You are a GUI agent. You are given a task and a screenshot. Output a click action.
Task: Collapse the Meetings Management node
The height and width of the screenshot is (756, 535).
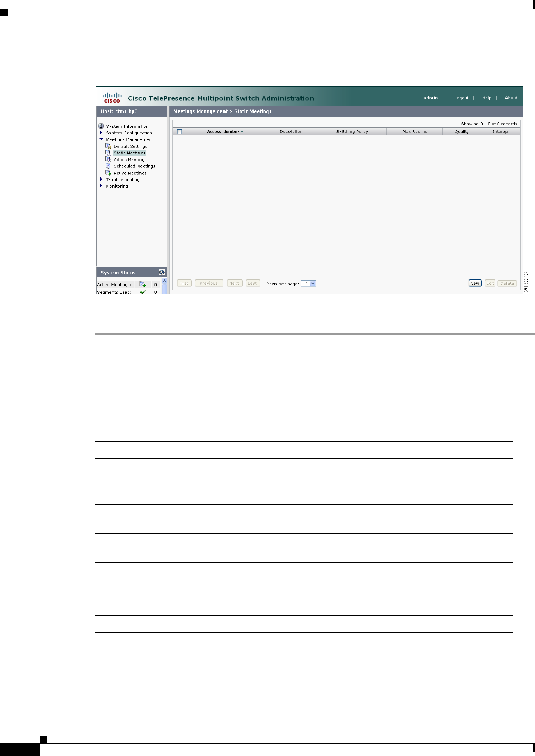coord(101,139)
